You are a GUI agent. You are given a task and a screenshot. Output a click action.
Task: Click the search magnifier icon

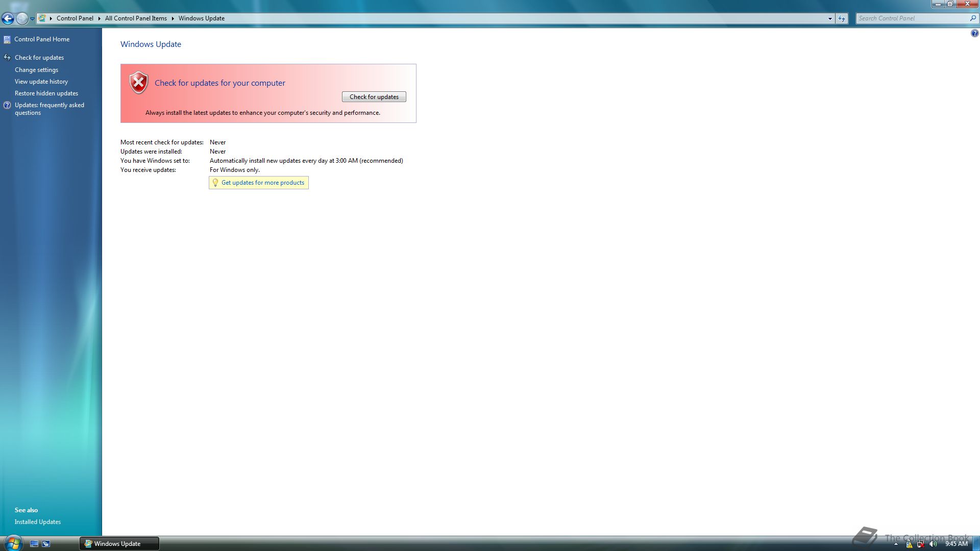973,18
